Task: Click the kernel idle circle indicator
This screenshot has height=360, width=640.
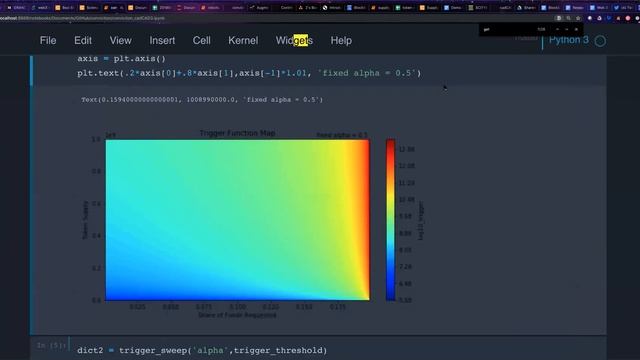Action: pyautogui.click(x=600, y=41)
